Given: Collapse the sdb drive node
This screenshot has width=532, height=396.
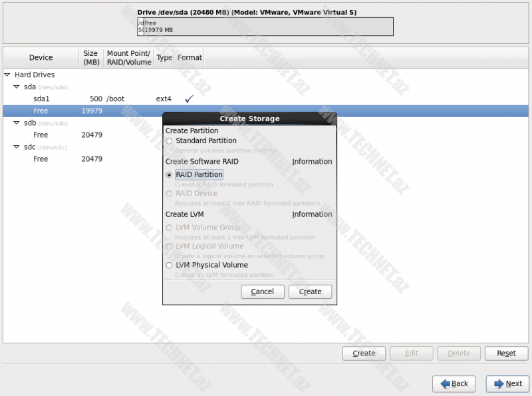Looking at the screenshot, I should click(x=17, y=123).
